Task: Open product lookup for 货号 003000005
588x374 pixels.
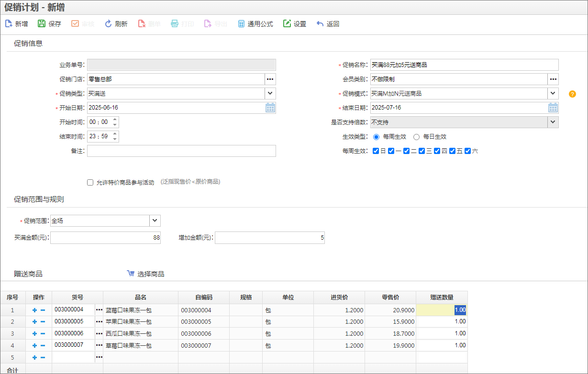Action: click(99, 322)
